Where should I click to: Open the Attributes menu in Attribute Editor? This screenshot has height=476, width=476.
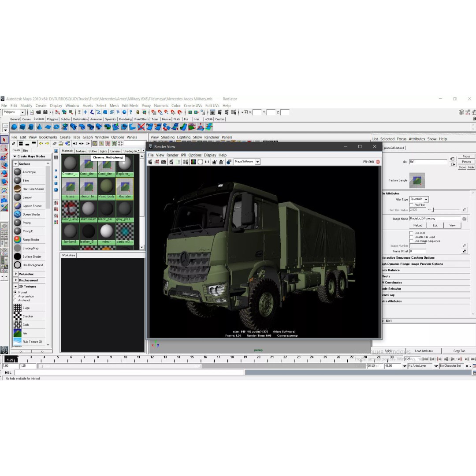coord(416,139)
